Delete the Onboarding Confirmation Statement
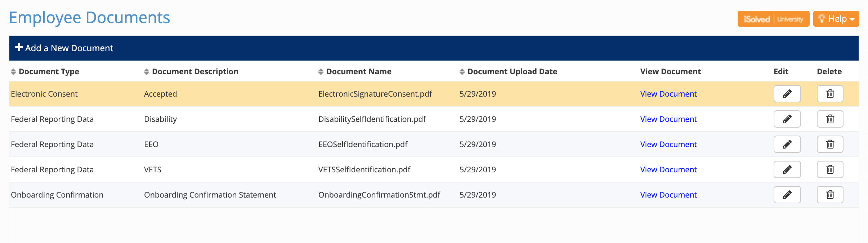 click(829, 194)
